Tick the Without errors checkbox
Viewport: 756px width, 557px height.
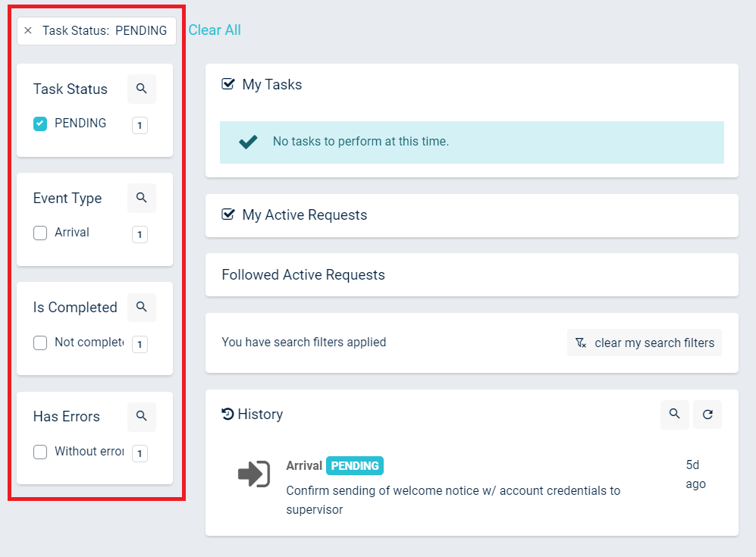click(x=40, y=452)
